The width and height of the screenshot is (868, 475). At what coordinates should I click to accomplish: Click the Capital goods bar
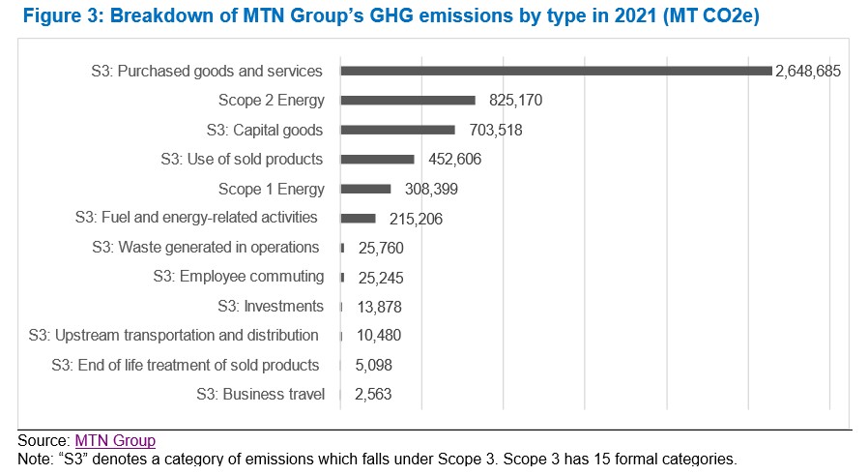coord(397,130)
